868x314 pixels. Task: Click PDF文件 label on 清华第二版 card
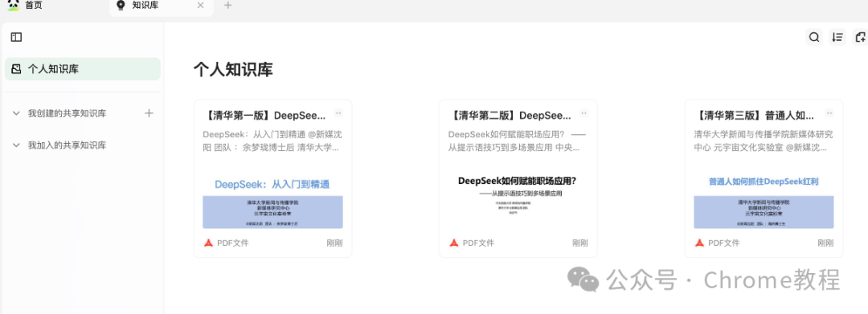pyautogui.click(x=479, y=243)
